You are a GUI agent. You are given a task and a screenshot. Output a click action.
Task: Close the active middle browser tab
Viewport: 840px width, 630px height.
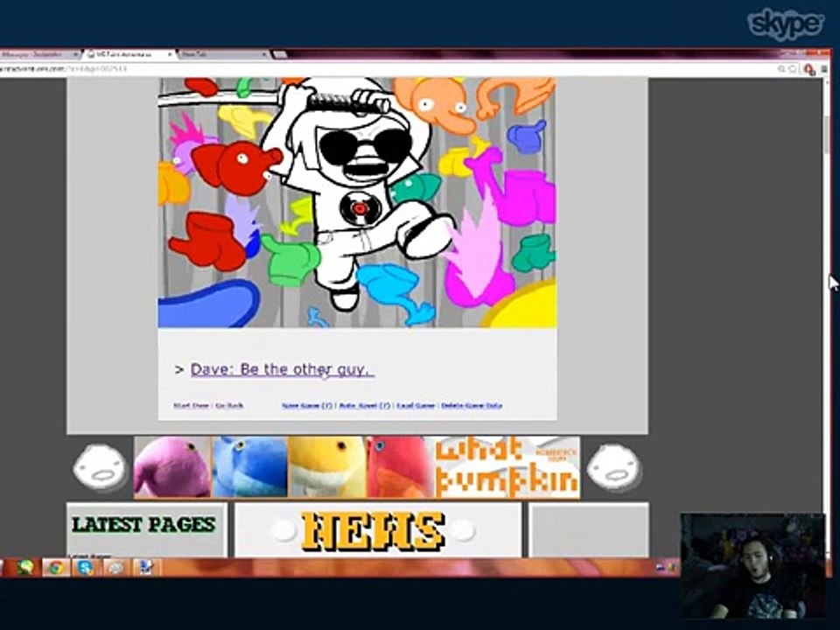[171, 54]
